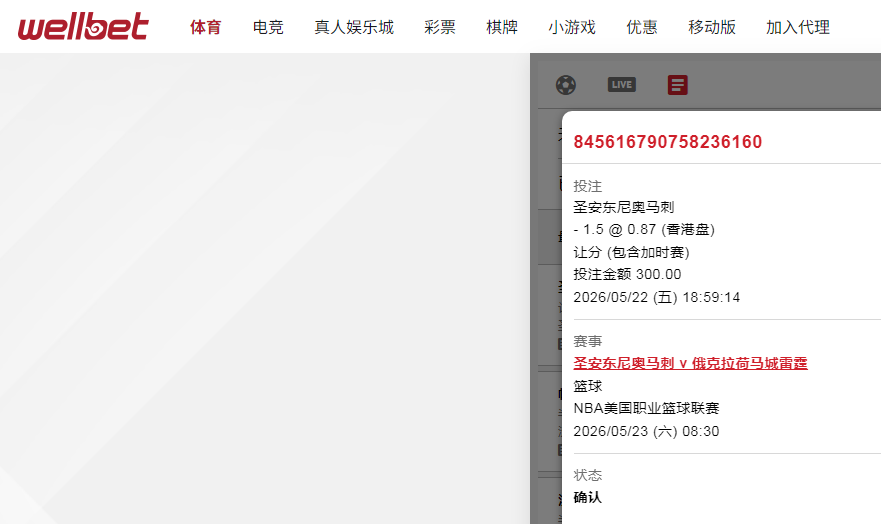Select bet number 845616790758236160
The height and width of the screenshot is (524, 881).
pos(667,142)
